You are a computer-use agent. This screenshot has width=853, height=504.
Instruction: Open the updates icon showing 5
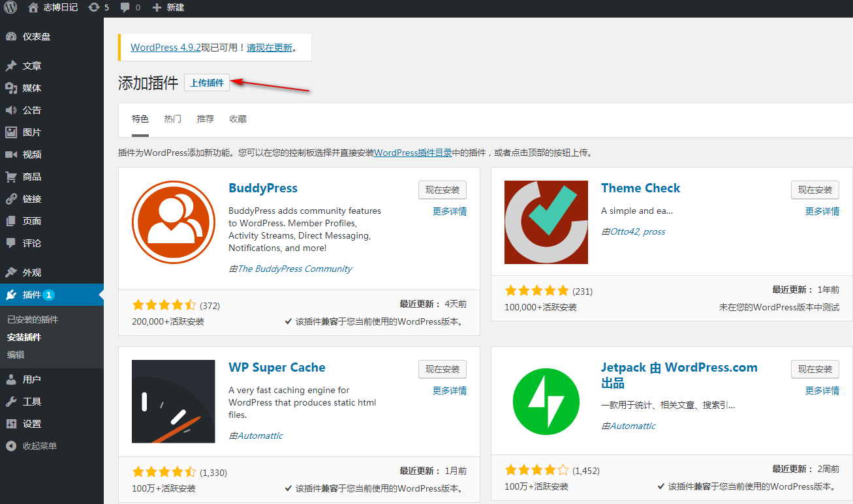(99, 8)
